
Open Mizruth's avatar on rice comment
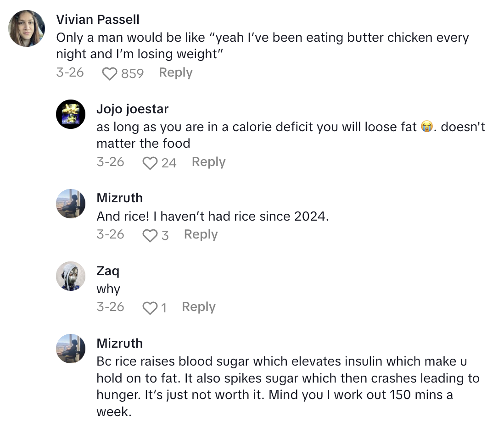click(71, 204)
